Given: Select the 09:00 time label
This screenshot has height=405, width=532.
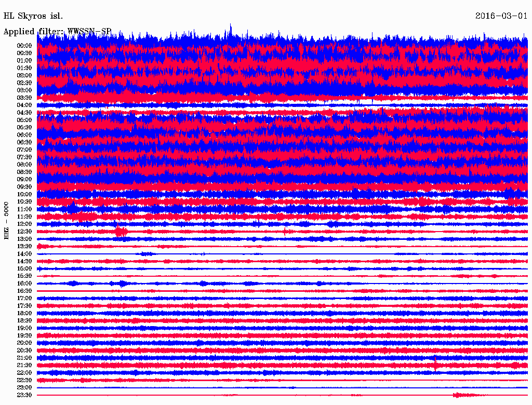Looking at the screenshot, I should click(x=24, y=180).
